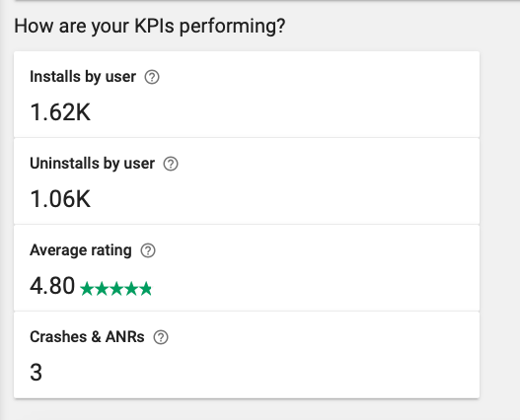
Task: Click the 4.80 rating number
Action: [x=52, y=285]
